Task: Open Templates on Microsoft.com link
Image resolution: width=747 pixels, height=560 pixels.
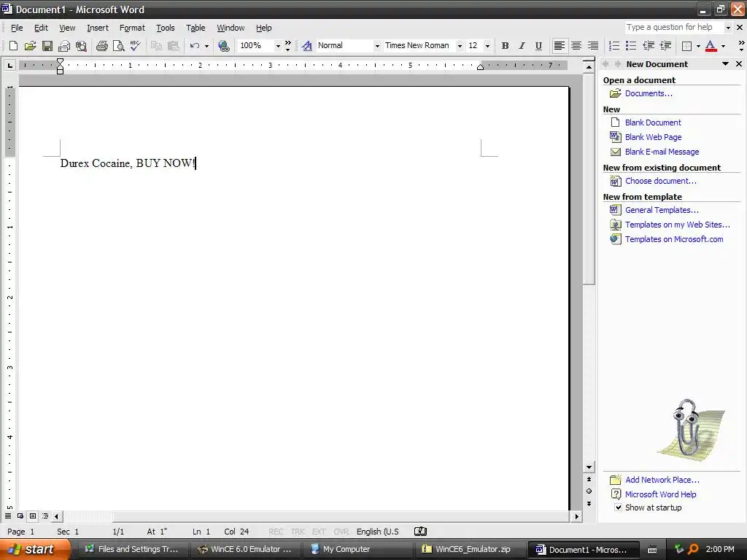Action: pos(674,239)
